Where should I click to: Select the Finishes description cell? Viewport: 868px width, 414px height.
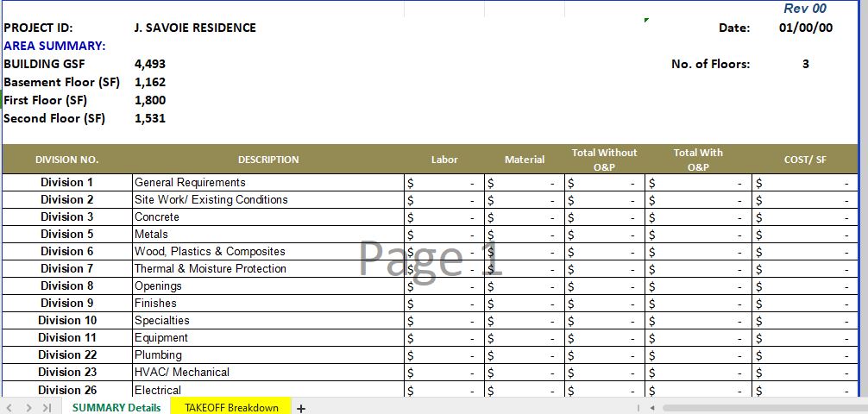(x=268, y=304)
